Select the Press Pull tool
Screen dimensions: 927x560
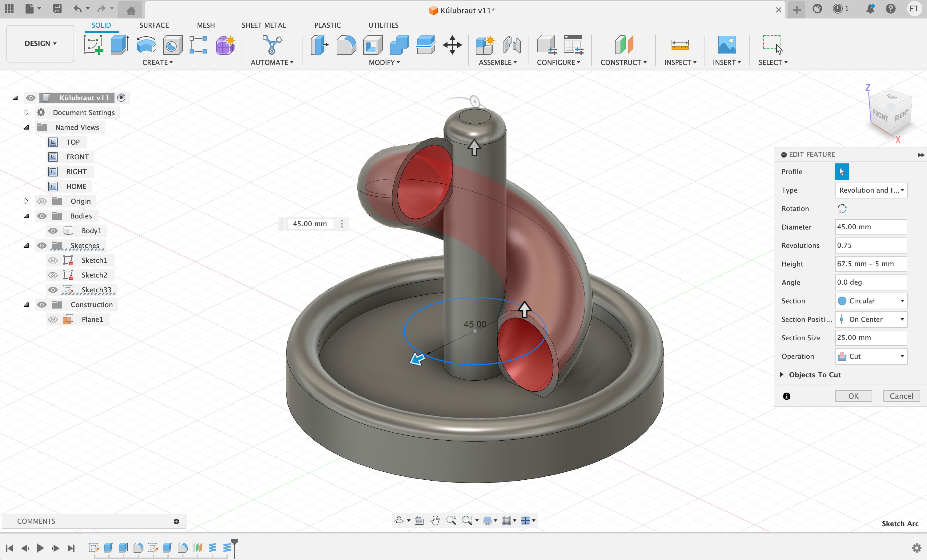pos(319,45)
